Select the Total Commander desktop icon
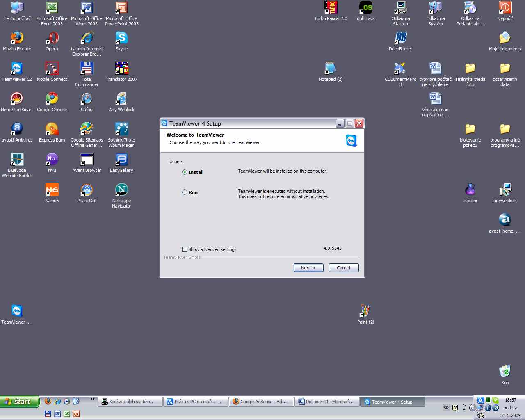Viewport: 525px width, 420px height. 87,74
